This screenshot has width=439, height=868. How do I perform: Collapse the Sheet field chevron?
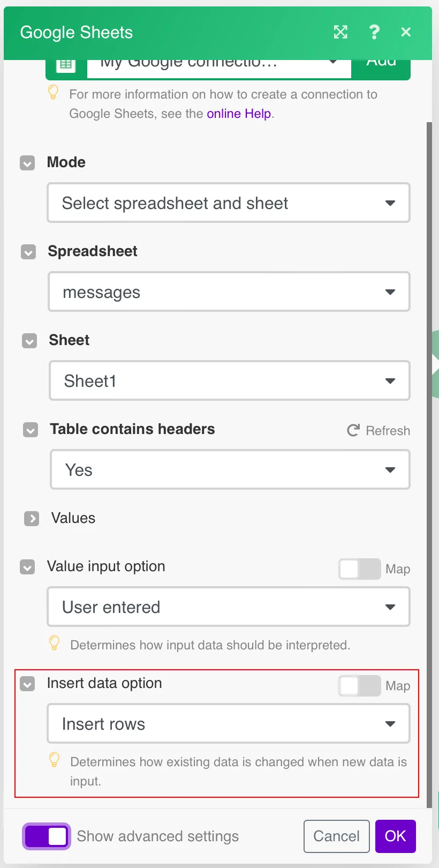point(29,341)
